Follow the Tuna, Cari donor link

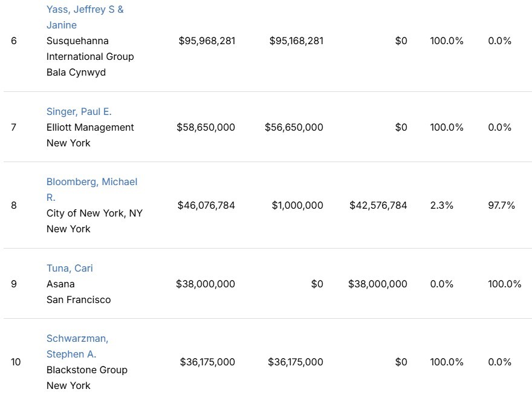click(70, 268)
